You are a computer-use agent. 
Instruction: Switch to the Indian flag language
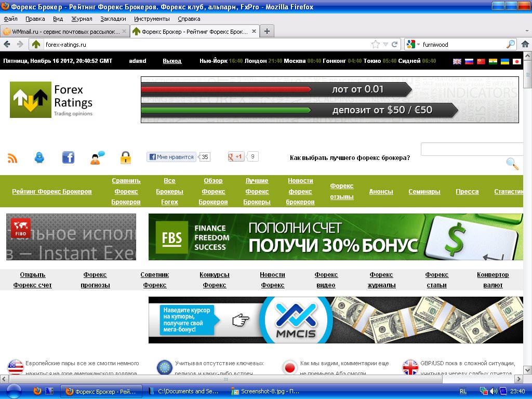point(493,61)
